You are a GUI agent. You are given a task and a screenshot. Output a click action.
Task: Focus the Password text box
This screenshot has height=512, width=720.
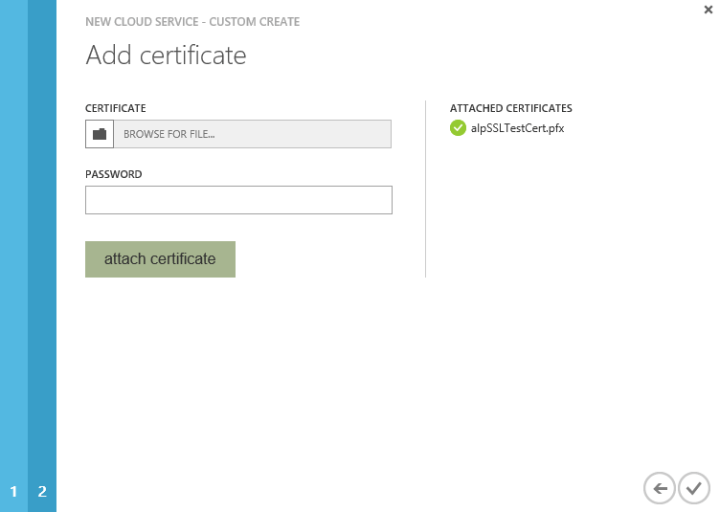click(x=238, y=200)
